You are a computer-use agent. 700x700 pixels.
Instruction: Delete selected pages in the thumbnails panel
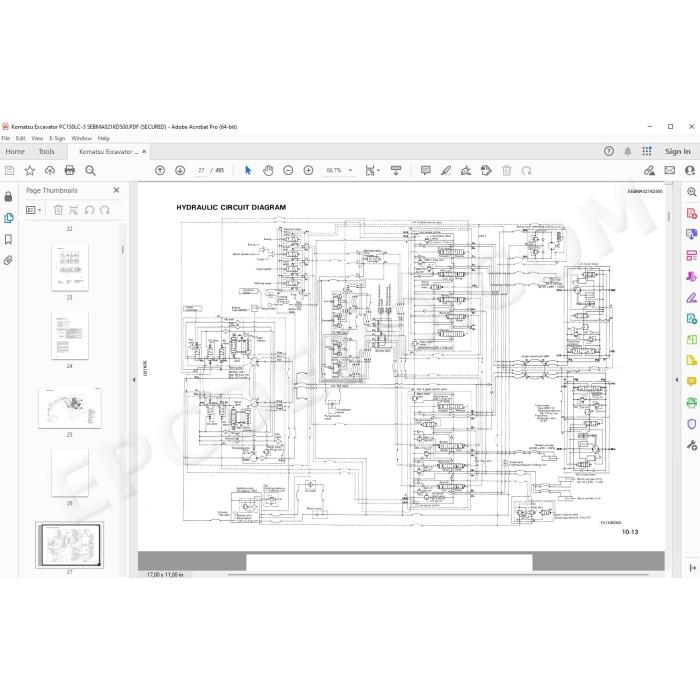click(58, 210)
